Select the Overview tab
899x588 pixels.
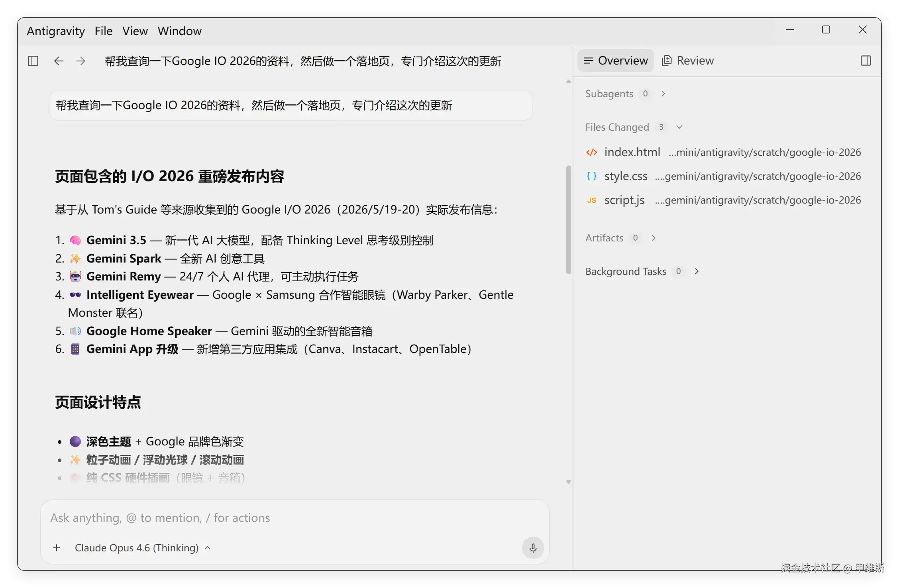616,61
